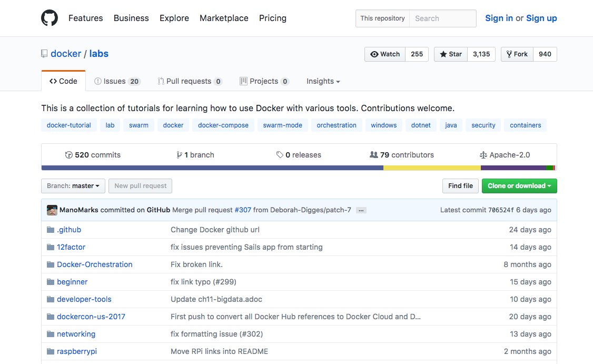The image size is (593, 364).
Task: Open Explore in top navigation
Action: pyautogui.click(x=174, y=18)
